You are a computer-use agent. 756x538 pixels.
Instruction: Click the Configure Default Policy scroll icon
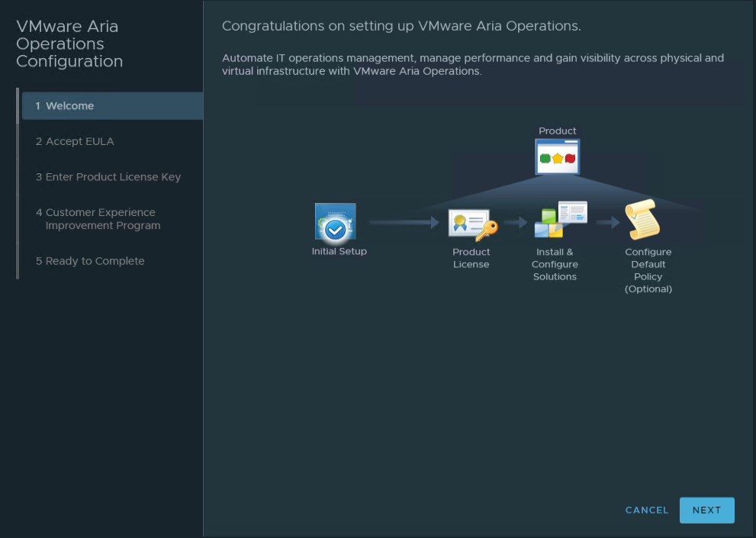tap(642, 220)
